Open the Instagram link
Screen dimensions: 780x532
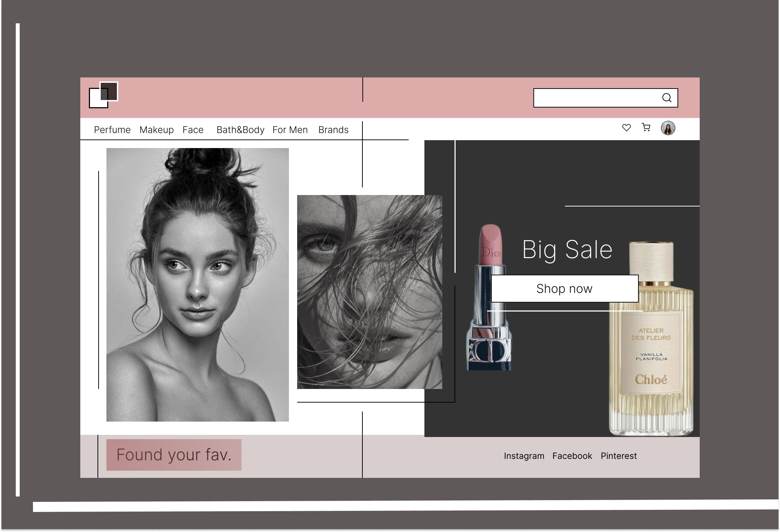(524, 456)
